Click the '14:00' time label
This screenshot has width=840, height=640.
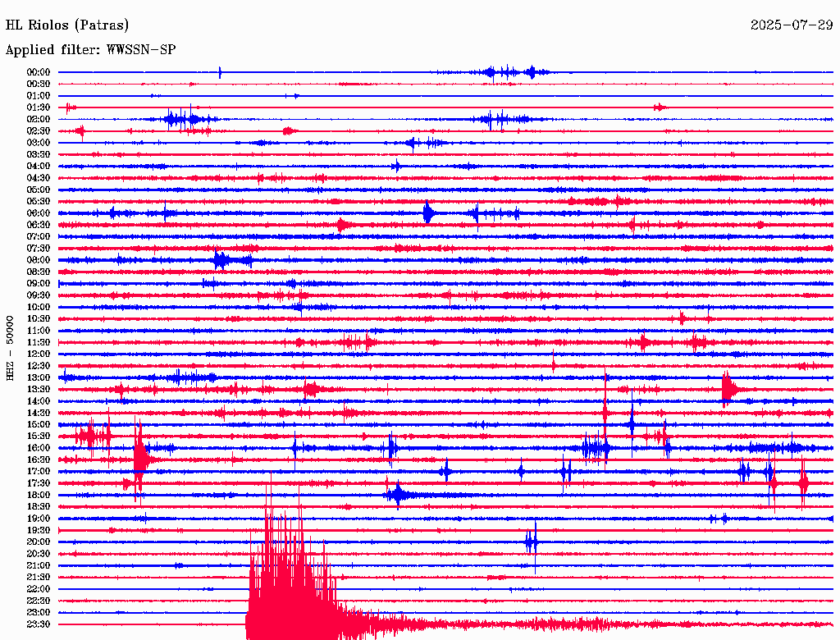coord(39,401)
